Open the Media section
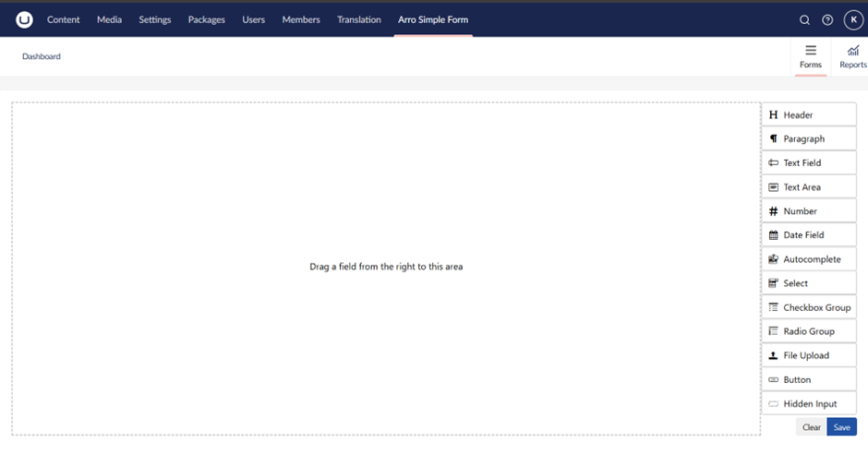868x454 pixels. [x=109, y=20]
